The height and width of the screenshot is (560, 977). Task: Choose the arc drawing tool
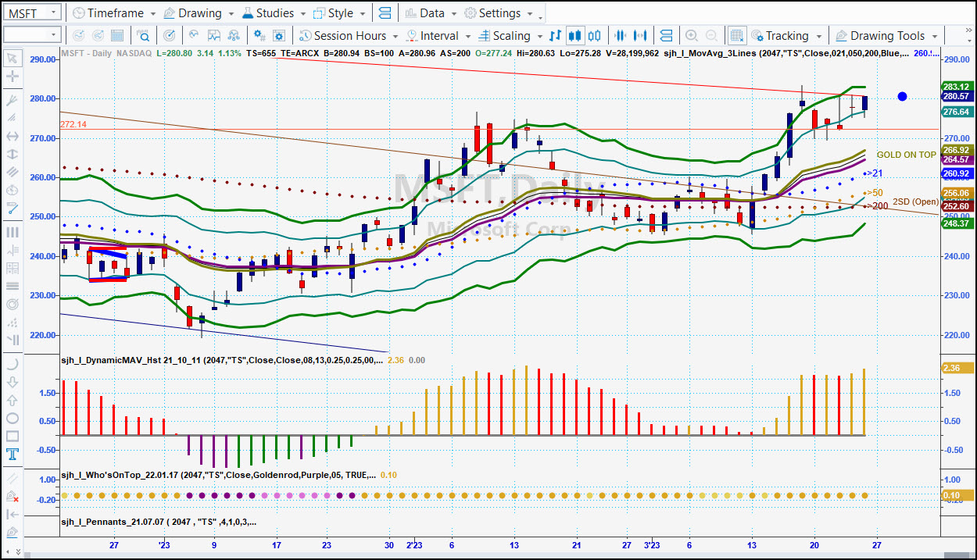point(13,364)
